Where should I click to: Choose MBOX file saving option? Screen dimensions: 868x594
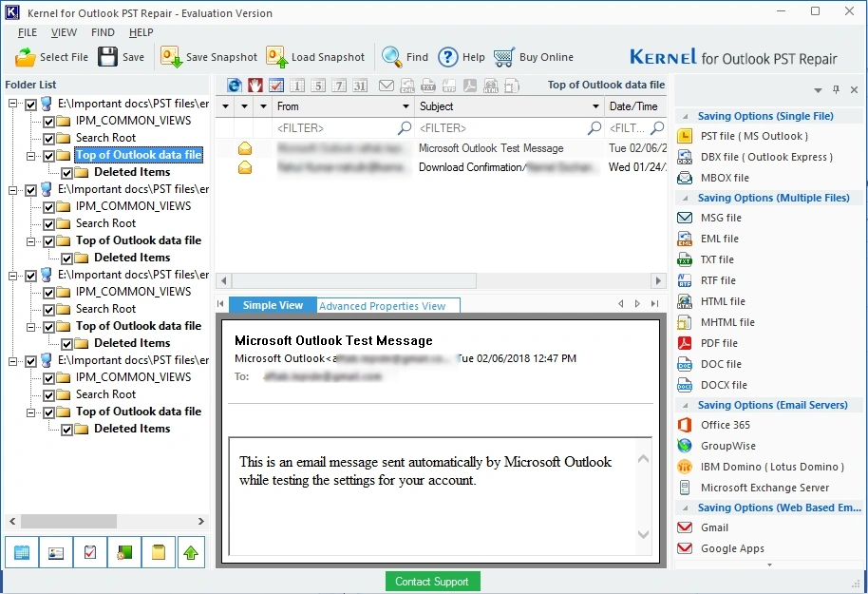click(x=714, y=178)
